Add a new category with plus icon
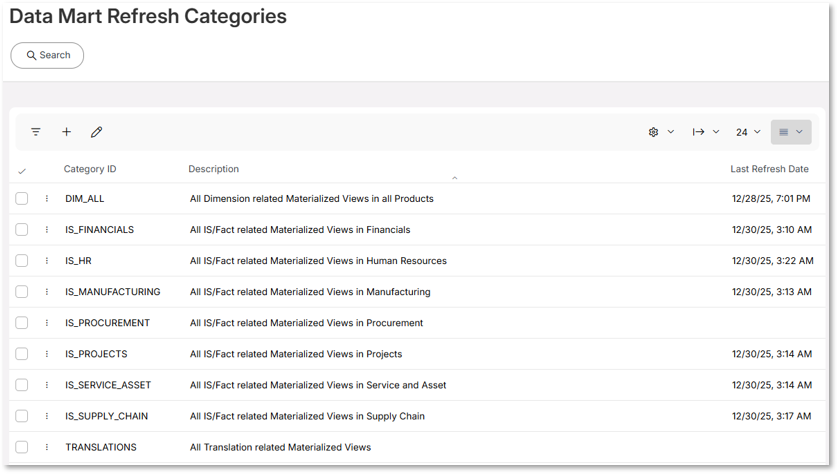This screenshot has width=838, height=474. coord(66,131)
